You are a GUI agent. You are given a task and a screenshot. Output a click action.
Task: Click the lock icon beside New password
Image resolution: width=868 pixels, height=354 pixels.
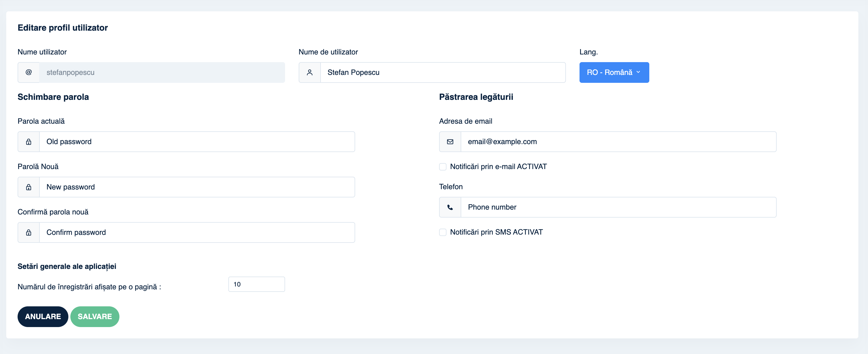tap(29, 187)
